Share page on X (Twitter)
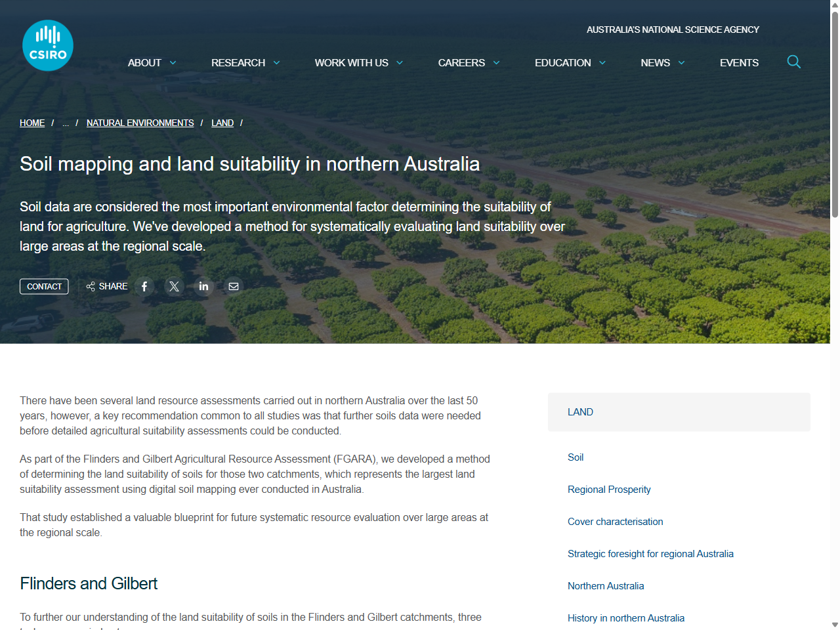Screen dimensions: 840x630 174,287
